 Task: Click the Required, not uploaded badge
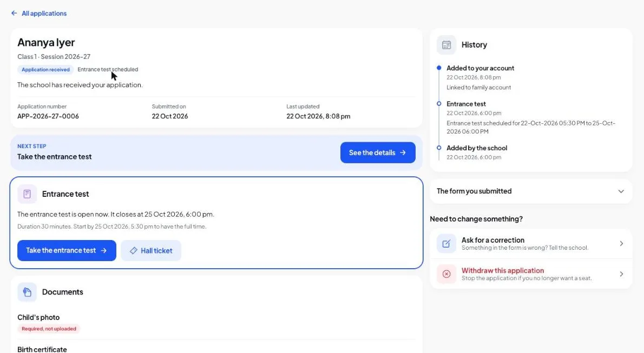(49, 329)
